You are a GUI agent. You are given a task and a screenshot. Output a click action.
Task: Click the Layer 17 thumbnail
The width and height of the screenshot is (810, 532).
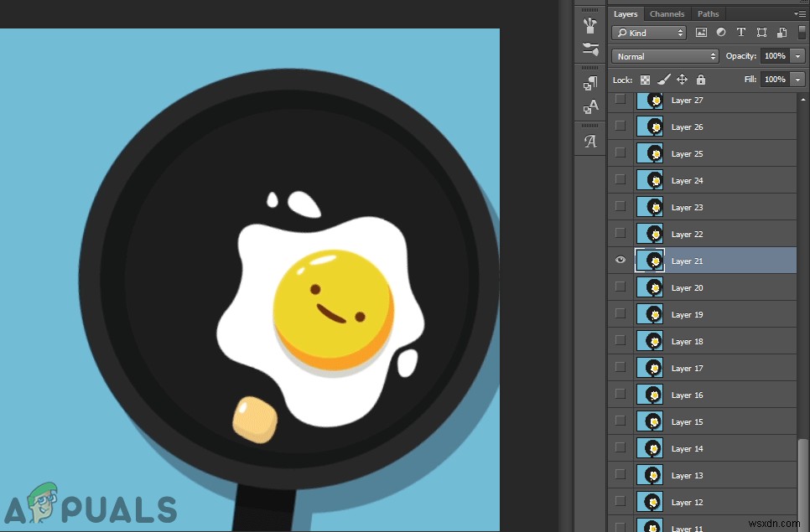652,368
